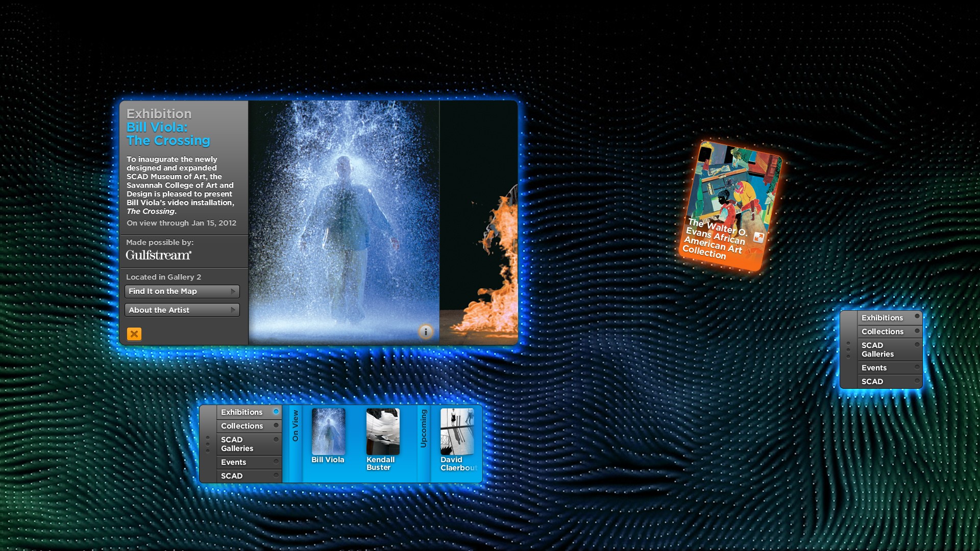The height and width of the screenshot is (551, 980).
Task: Toggle the Collections indicator dot in bottom menu
Action: pyautogui.click(x=276, y=425)
